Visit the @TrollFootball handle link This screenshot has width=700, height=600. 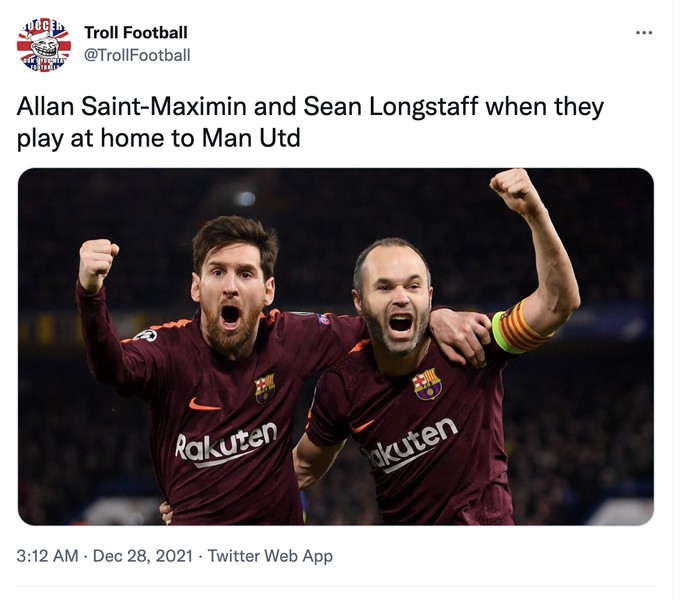(x=137, y=55)
